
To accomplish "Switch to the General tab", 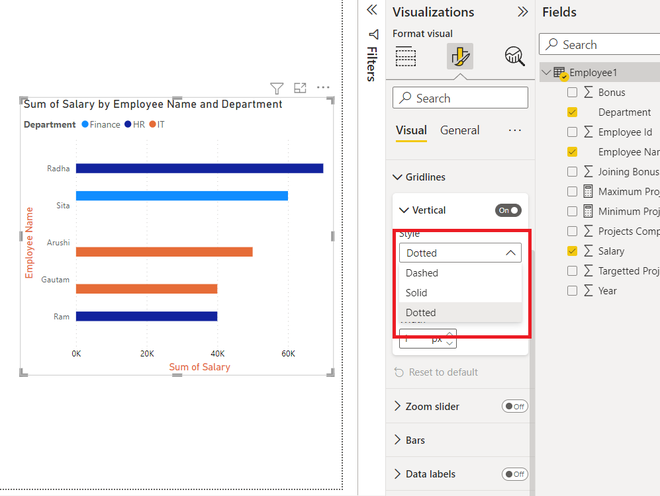I will (460, 131).
